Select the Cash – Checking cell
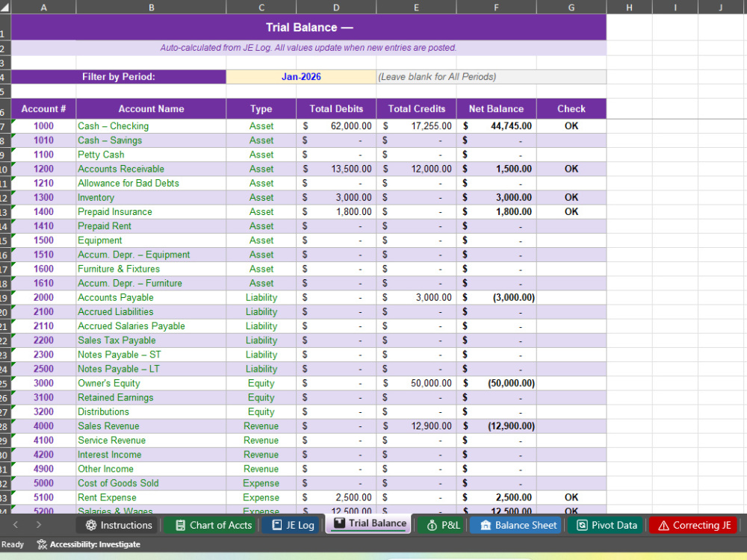 pos(151,126)
